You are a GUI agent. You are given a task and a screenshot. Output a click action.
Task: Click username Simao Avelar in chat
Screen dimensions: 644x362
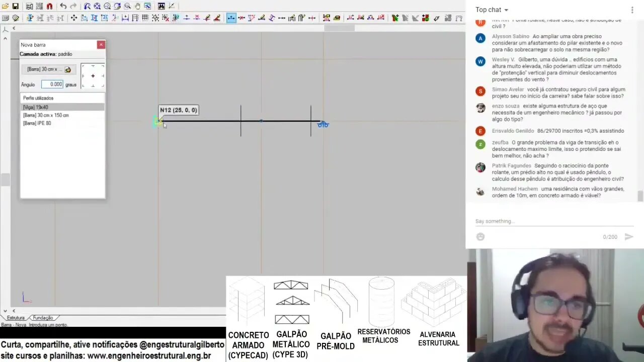(x=508, y=89)
